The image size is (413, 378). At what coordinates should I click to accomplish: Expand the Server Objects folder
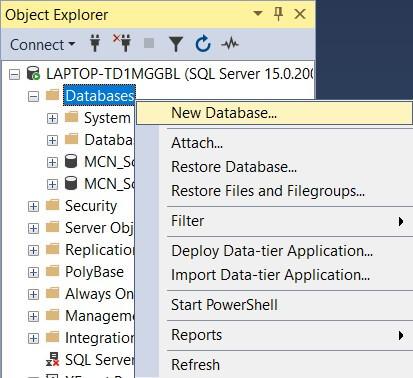33,228
